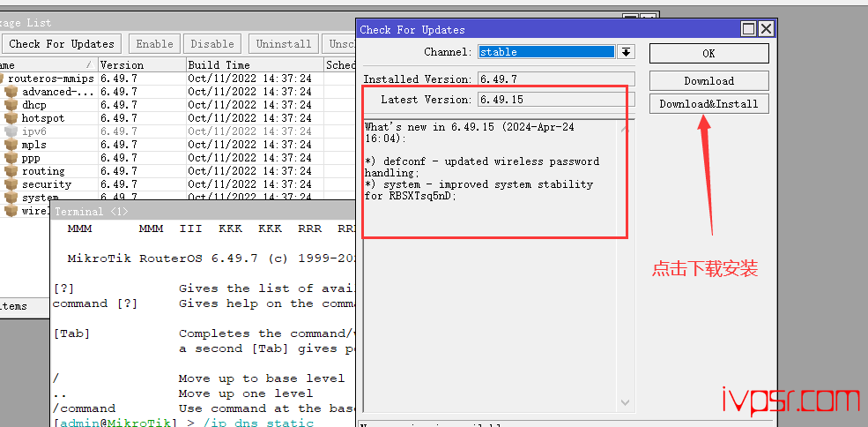Click the OK button in Check For Updates
Image resolution: width=868 pixels, height=427 pixels.
point(708,54)
